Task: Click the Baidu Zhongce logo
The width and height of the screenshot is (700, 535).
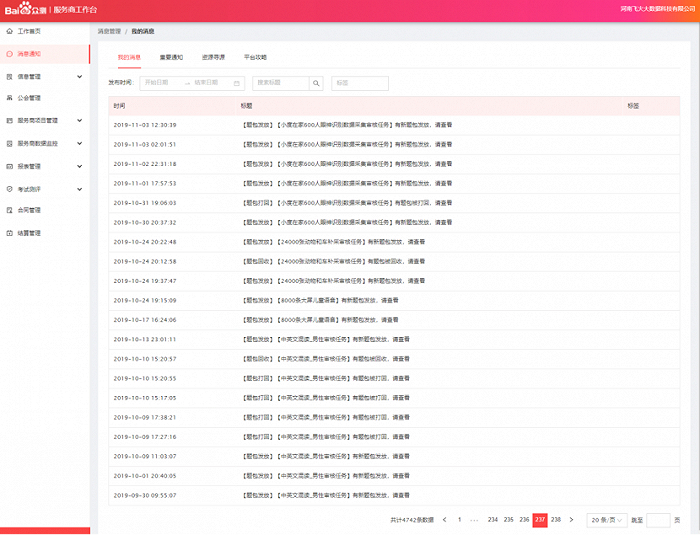Action: (x=25, y=9)
